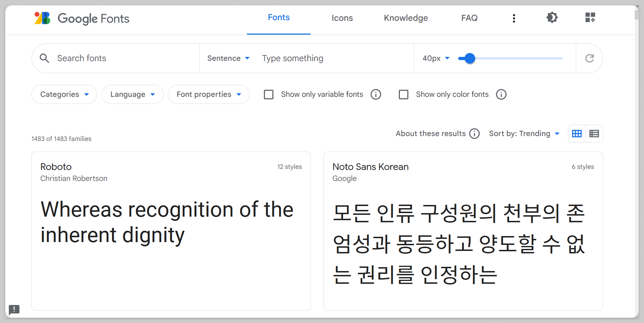644x323 pixels.
Task: Open the Language dropdown
Action: [132, 94]
